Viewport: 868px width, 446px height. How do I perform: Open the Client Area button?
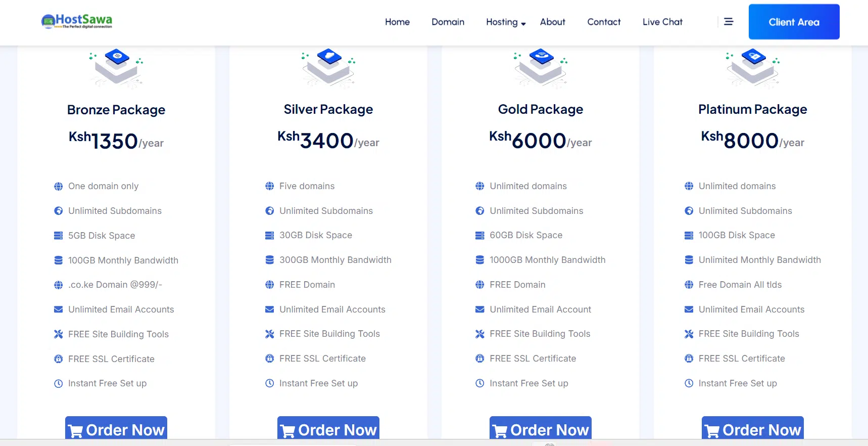pyautogui.click(x=794, y=22)
